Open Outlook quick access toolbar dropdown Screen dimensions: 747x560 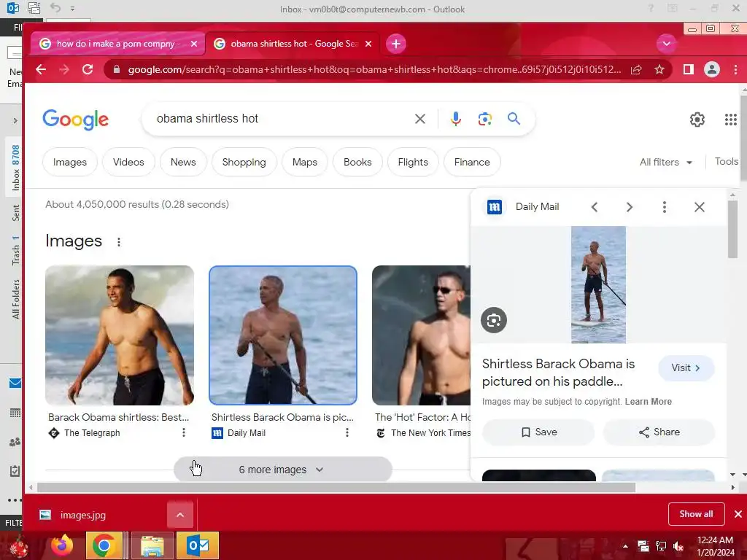[72, 9]
